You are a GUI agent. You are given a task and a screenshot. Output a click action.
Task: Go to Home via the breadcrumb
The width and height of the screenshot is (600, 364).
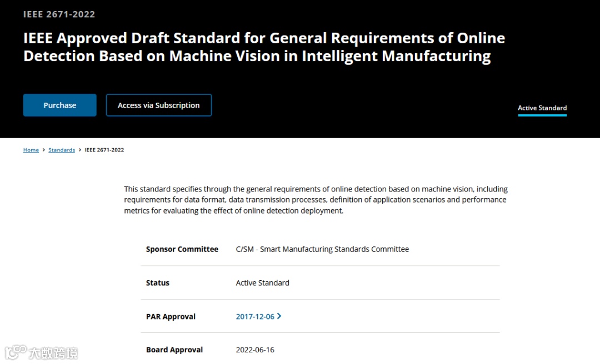pos(31,150)
